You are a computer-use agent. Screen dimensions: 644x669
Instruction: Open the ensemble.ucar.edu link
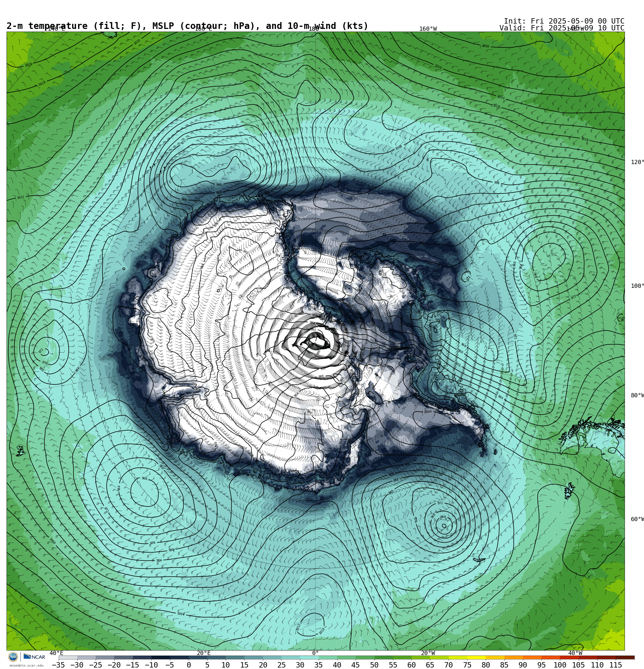click(26, 665)
